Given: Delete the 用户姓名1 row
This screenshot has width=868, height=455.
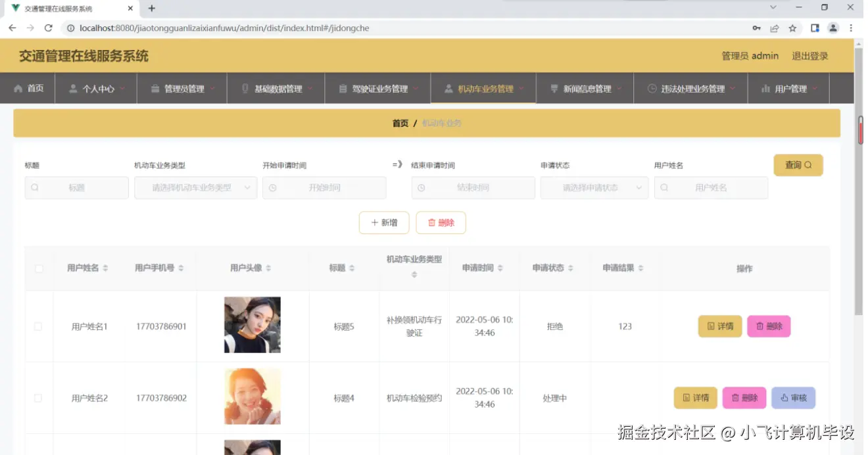Looking at the screenshot, I should pyautogui.click(x=769, y=326).
